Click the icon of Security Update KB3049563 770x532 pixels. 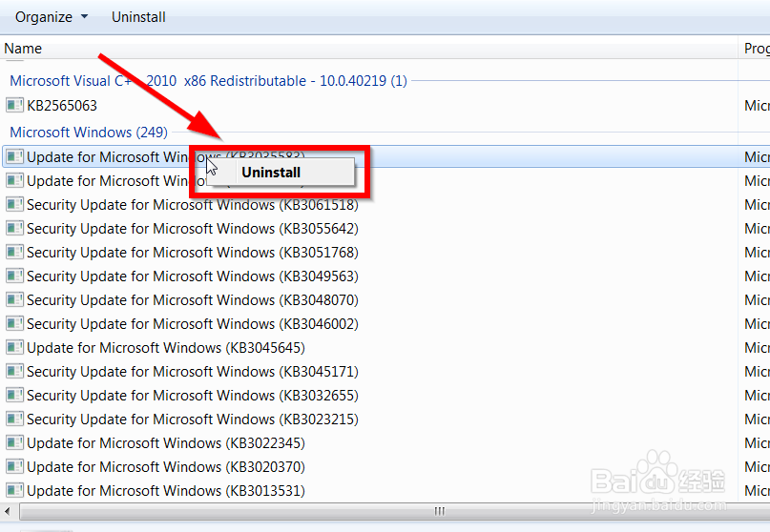click(14, 276)
